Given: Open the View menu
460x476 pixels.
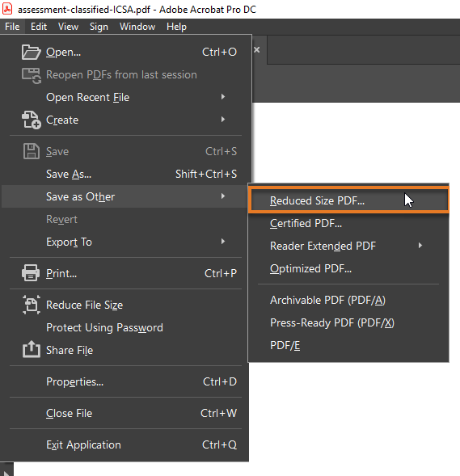Looking at the screenshot, I should click(69, 27).
